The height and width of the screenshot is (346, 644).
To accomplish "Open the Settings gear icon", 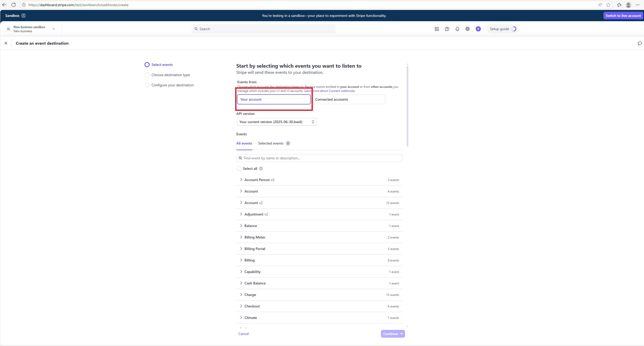I will pyautogui.click(x=467, y=29).
